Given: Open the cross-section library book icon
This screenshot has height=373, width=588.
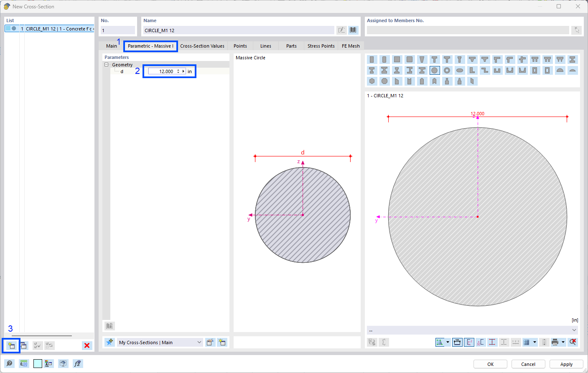Looking at the screenshot, I should (352, 30).
